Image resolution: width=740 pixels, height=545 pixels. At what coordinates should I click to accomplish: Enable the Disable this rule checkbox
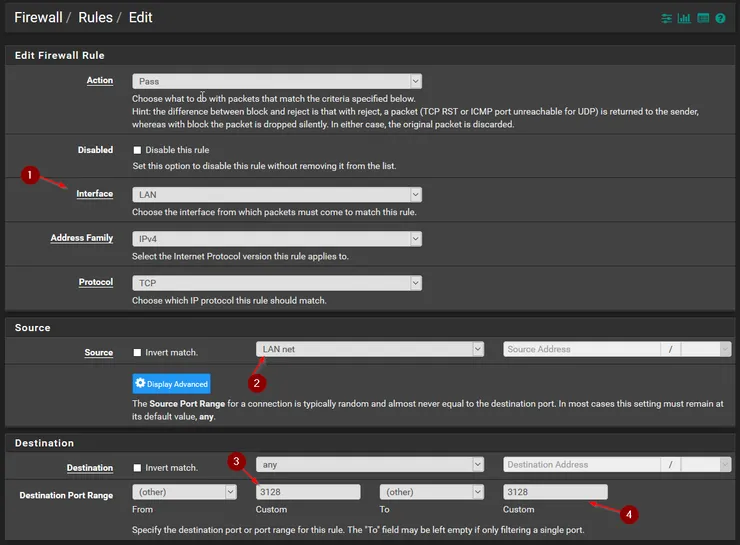click(x=138, y=150)
